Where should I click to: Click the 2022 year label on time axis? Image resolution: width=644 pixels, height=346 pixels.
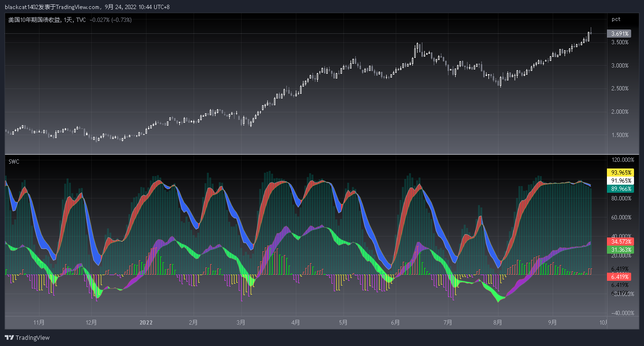coord(146,322)
